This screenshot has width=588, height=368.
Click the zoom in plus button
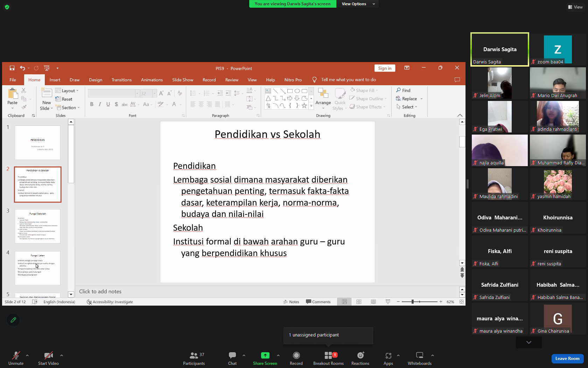tap(441, 302)
